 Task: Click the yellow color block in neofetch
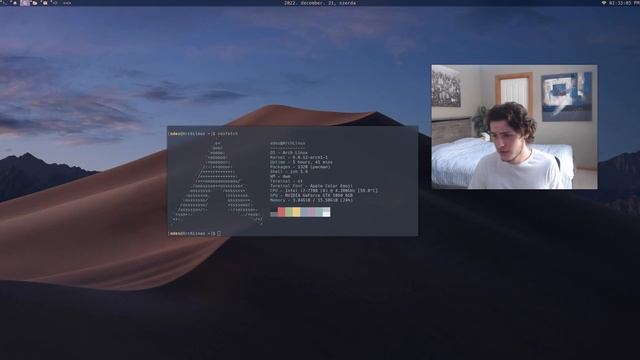tap(296, 212)
